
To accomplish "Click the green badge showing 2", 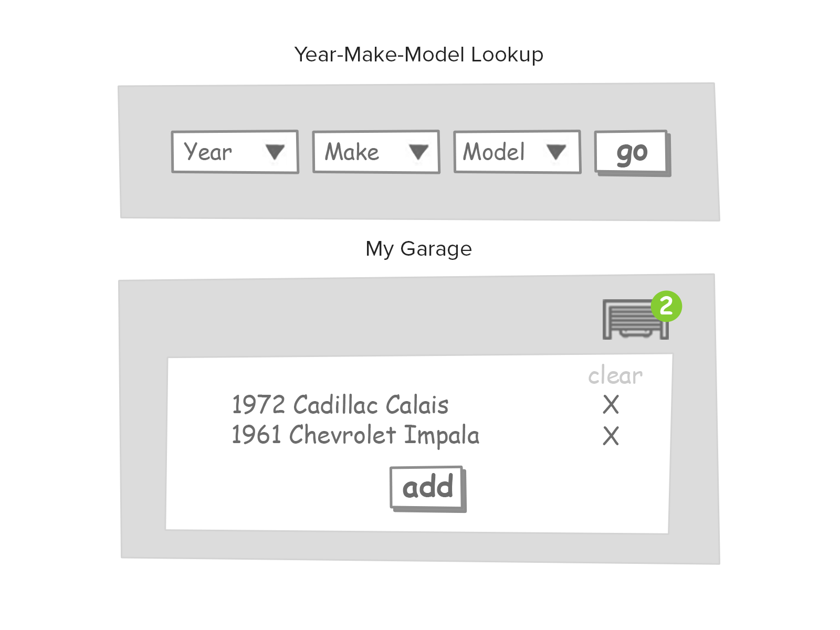I will [x=666, y=306].
